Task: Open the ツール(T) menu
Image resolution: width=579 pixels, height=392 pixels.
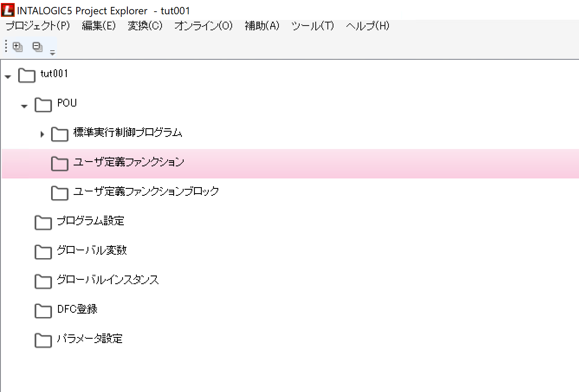Action: 313,26
